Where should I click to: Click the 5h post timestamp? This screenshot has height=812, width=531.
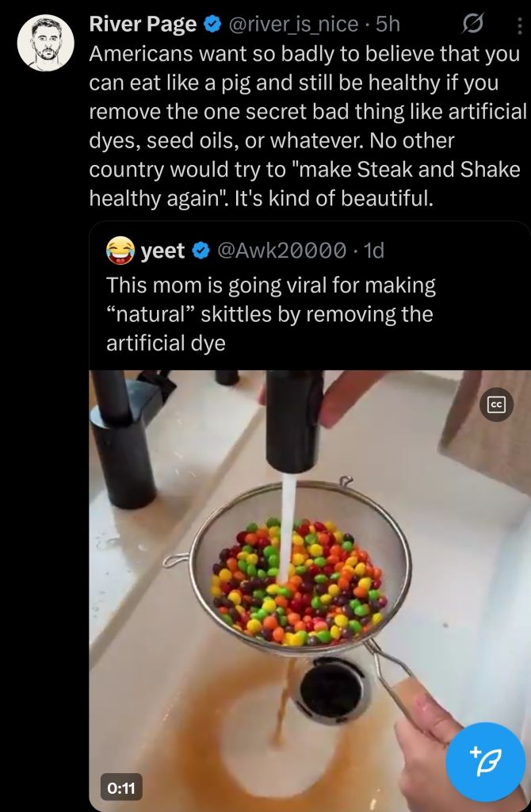pyautogui.click(x=388, y=25)
